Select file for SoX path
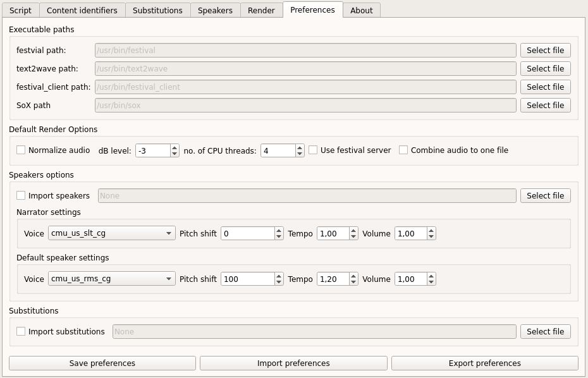588x378 pixels. point(545,106)
